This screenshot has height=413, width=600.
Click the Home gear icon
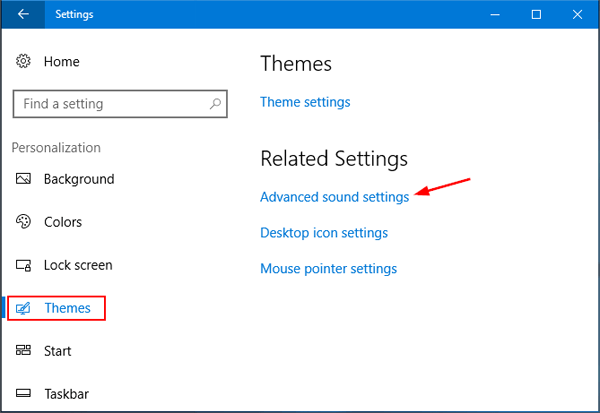pyautogui.click(x=24, y=62)
